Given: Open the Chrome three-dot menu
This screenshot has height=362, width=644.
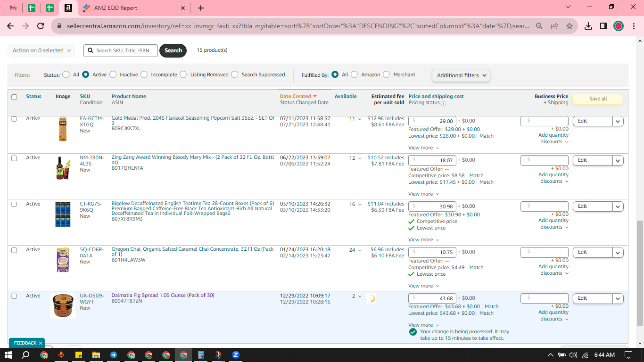Looking at the screenshot, I should [x=634, y=26].
